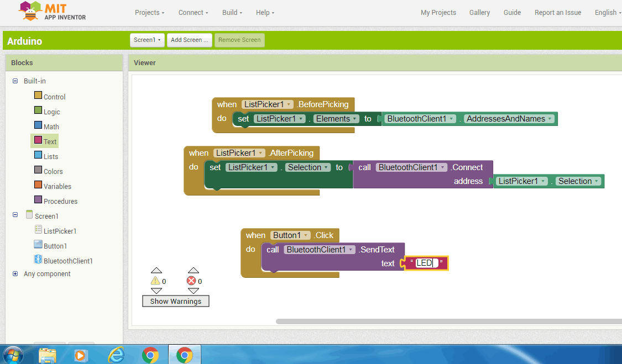Select the Control blocks color icon

(x=38, y=95)
